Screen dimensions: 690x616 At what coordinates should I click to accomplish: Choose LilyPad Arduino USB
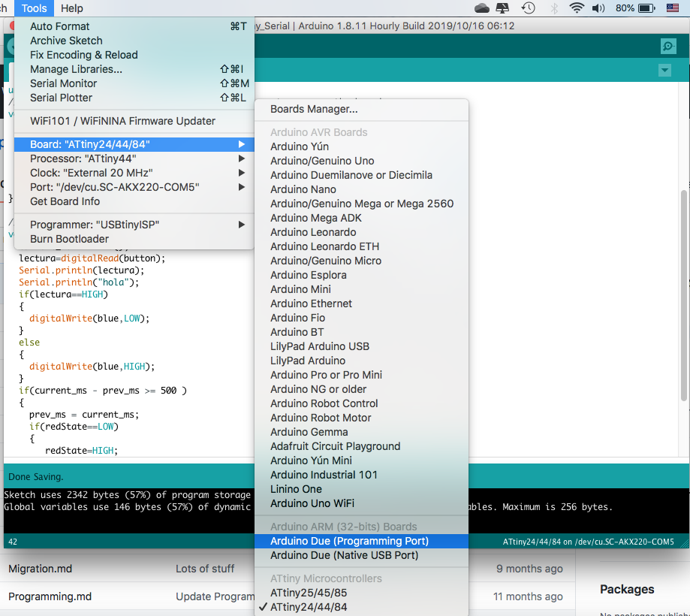point(361,346)
